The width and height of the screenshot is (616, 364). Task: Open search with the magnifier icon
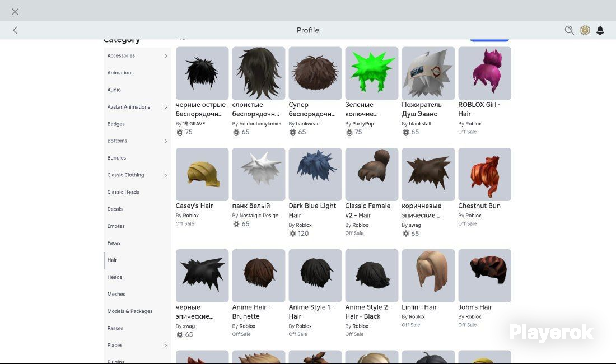point(570,30)
